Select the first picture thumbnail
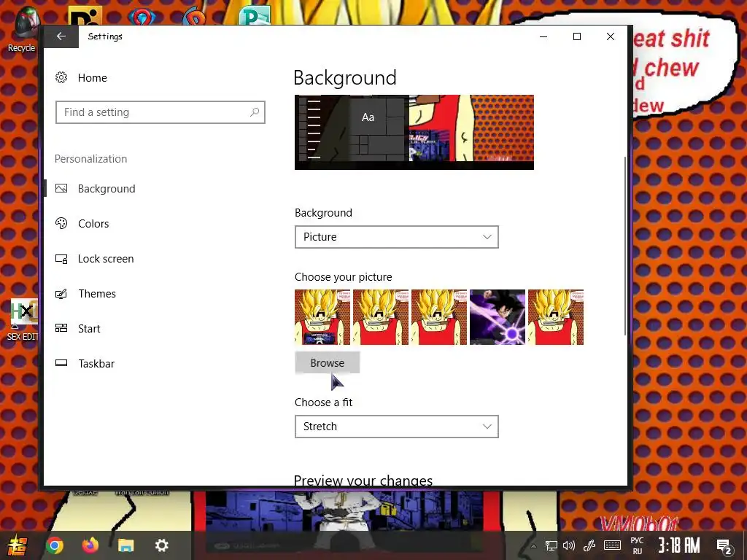 (322, 317)
